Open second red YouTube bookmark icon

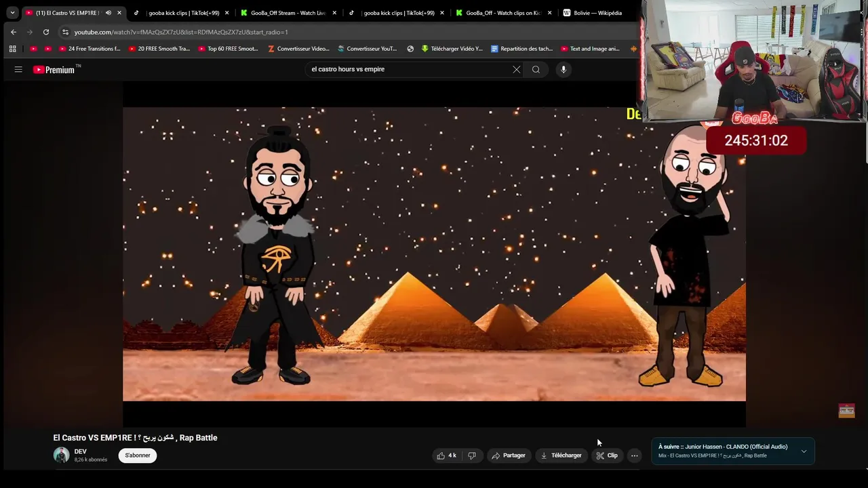[47, 49]
